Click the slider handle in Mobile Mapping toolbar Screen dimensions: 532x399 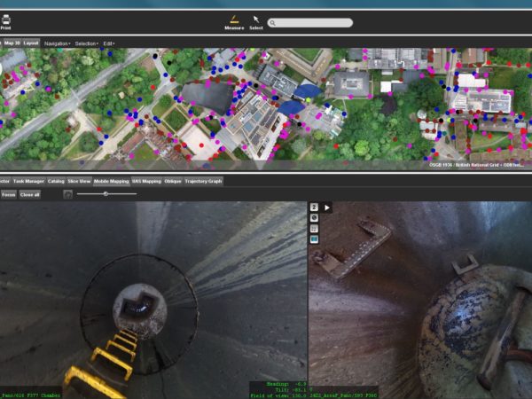pos(106,193)
